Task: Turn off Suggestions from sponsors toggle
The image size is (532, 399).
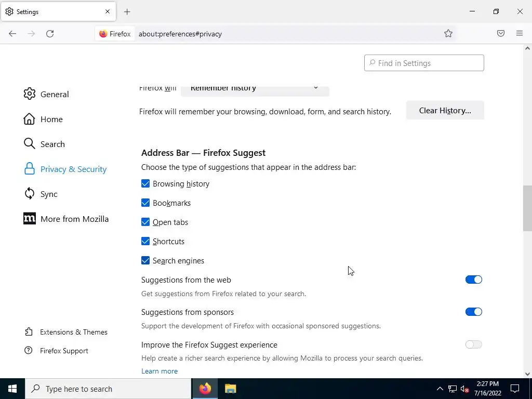Action: (474, 312)
